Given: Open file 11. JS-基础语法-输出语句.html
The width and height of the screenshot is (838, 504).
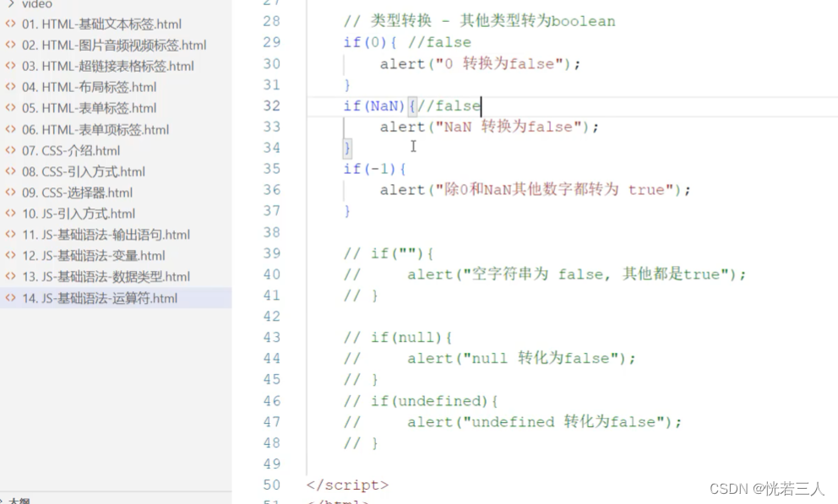Looking at the screenshot, I should click(106, 235).
